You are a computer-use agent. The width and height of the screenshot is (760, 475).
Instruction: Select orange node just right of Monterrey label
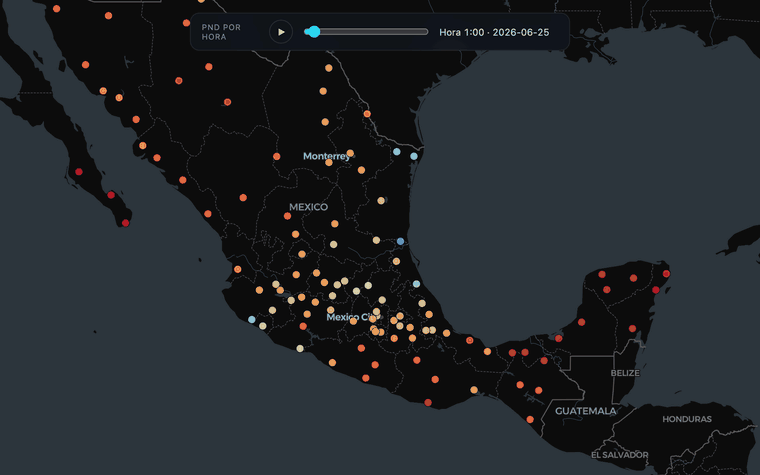click(350, 153)
